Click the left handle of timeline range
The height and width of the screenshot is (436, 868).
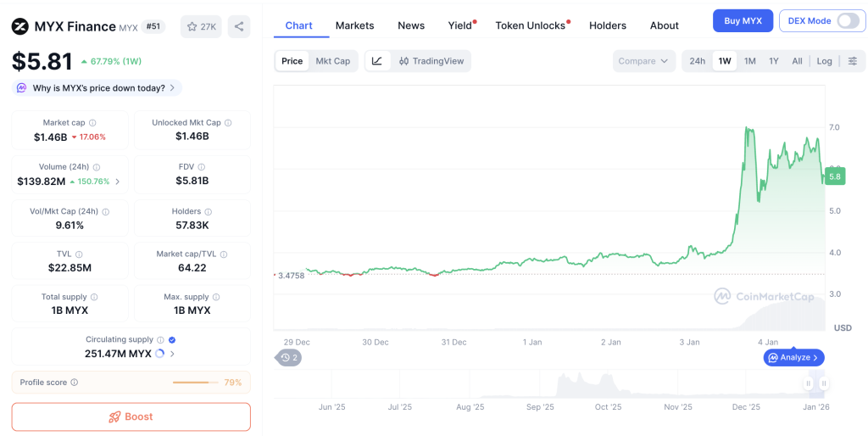pyautogui.click(x=809, y=383)
